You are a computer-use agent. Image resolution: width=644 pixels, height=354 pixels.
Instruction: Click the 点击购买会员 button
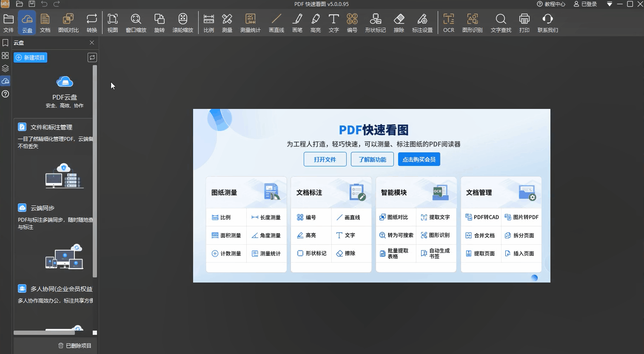(419, 160)
